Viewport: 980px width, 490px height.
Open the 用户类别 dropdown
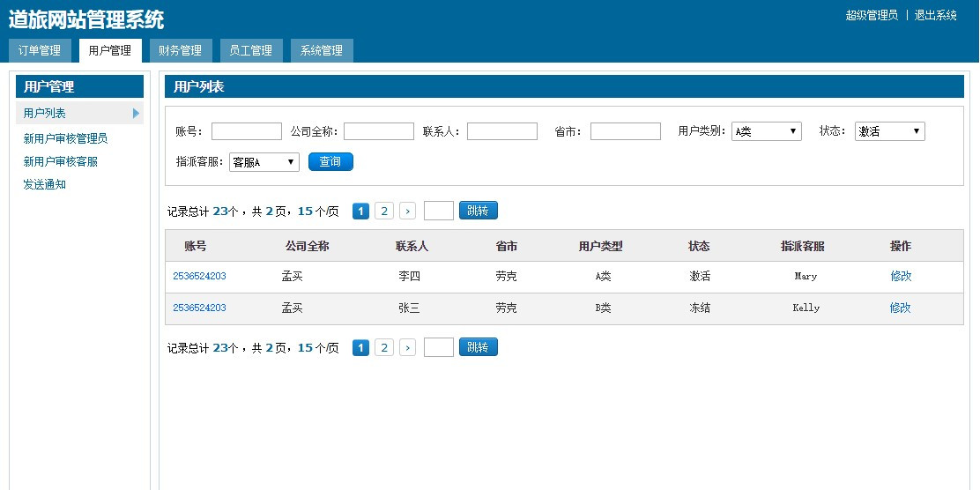(x=766, y=131)
